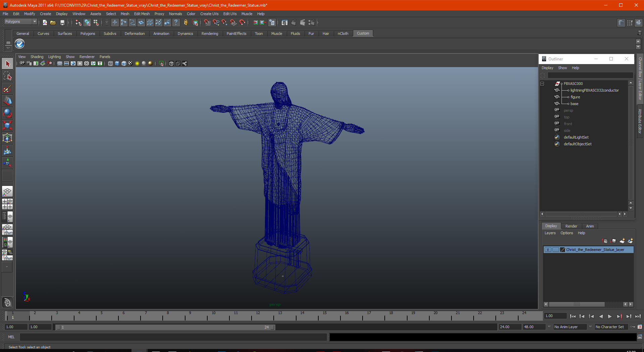This screenshot has width=644, height=352.
Task: Open the Edit Mesh menu
Action: pos(142,14)
